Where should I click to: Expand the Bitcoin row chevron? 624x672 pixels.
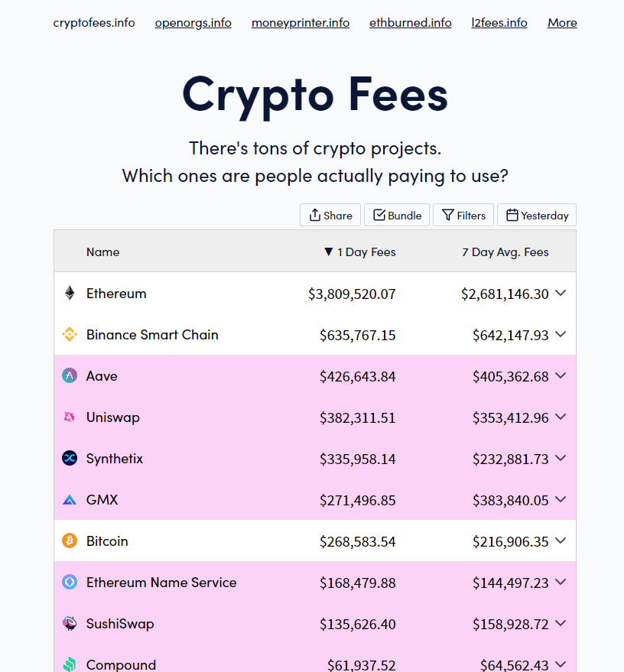(561, 541)
